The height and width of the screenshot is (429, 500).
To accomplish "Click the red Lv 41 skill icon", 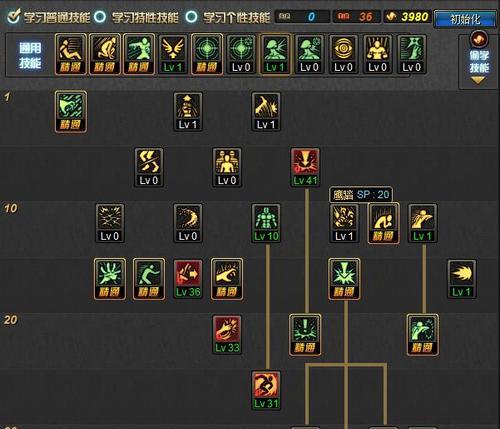I will pyautogui.click(x=305, y=167).
